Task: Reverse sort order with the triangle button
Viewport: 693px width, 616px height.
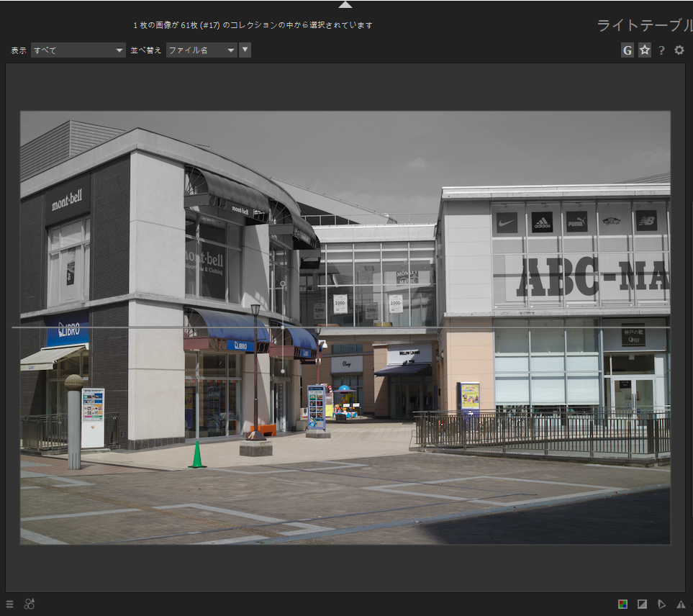Action: pyautogui.click(x=245, y=50)
